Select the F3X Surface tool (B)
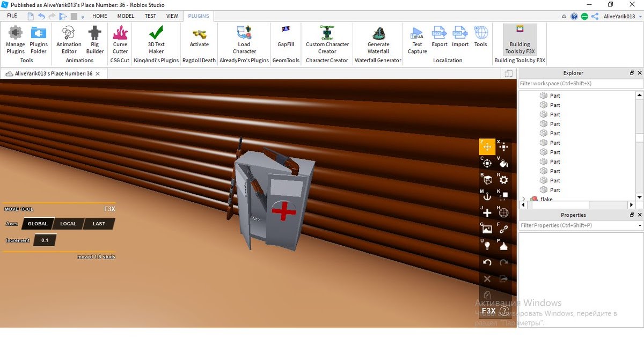644x338 pixels. (487, 180)
